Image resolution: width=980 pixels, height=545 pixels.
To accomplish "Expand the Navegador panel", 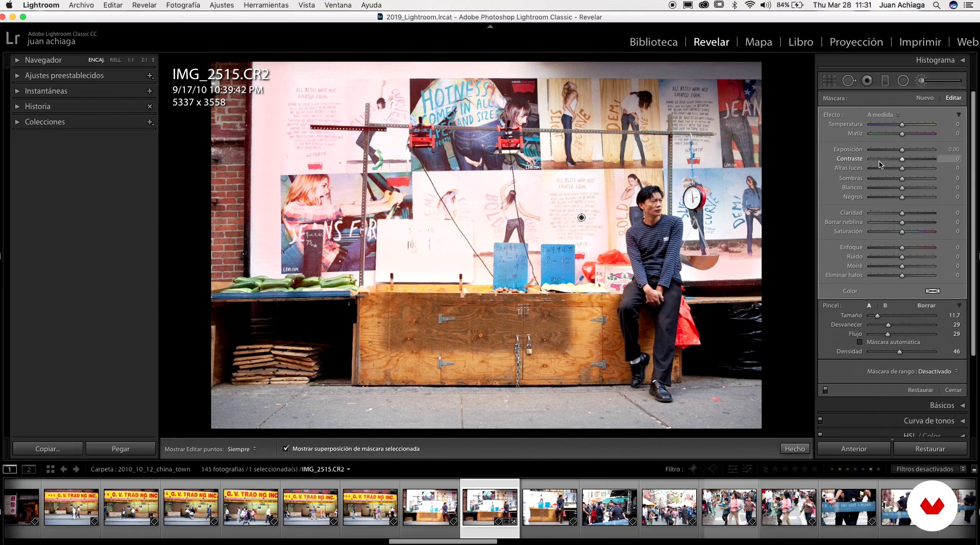I will (x=17, y=60).
